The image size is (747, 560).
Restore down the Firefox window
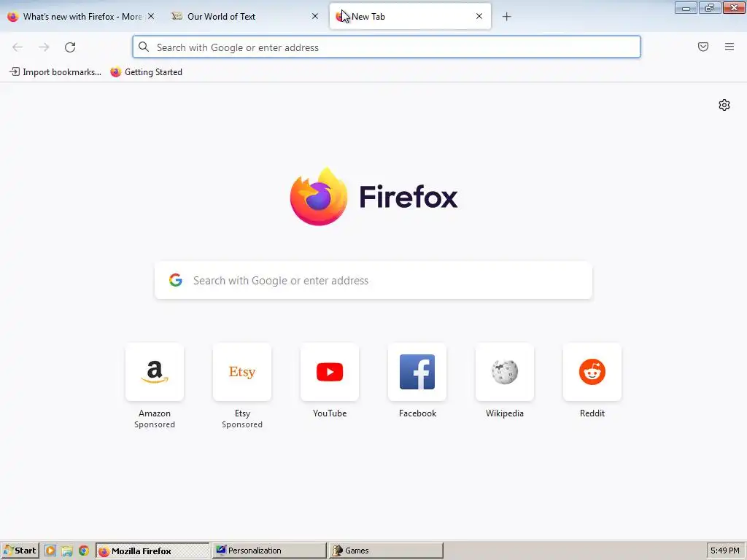pos(710,8)
